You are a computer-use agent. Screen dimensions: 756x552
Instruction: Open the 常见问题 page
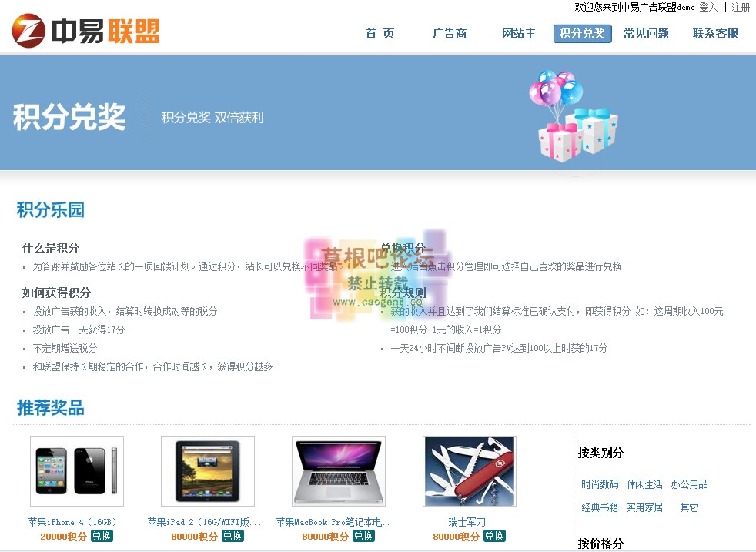click(646, 34)
